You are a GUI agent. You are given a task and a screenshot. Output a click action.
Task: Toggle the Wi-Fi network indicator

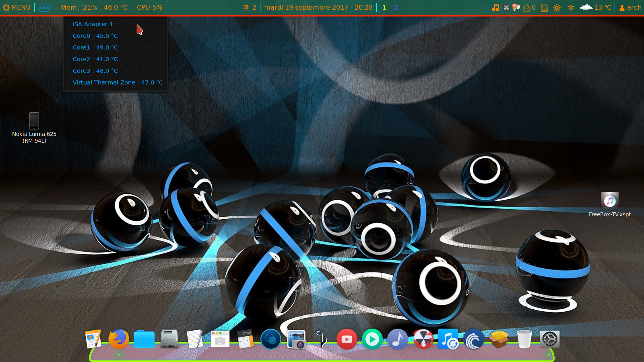click(x=570, y=7)
